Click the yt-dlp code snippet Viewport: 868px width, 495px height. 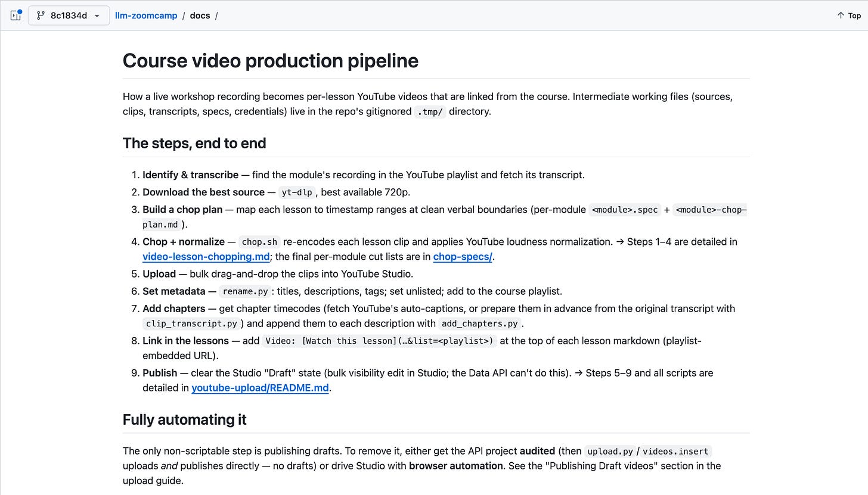297,192
